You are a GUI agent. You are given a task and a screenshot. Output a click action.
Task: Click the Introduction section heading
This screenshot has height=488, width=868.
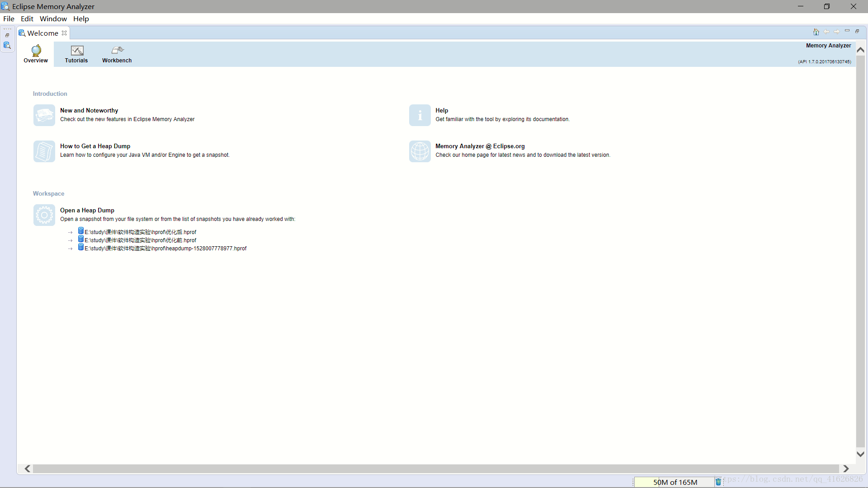(50, 94)
